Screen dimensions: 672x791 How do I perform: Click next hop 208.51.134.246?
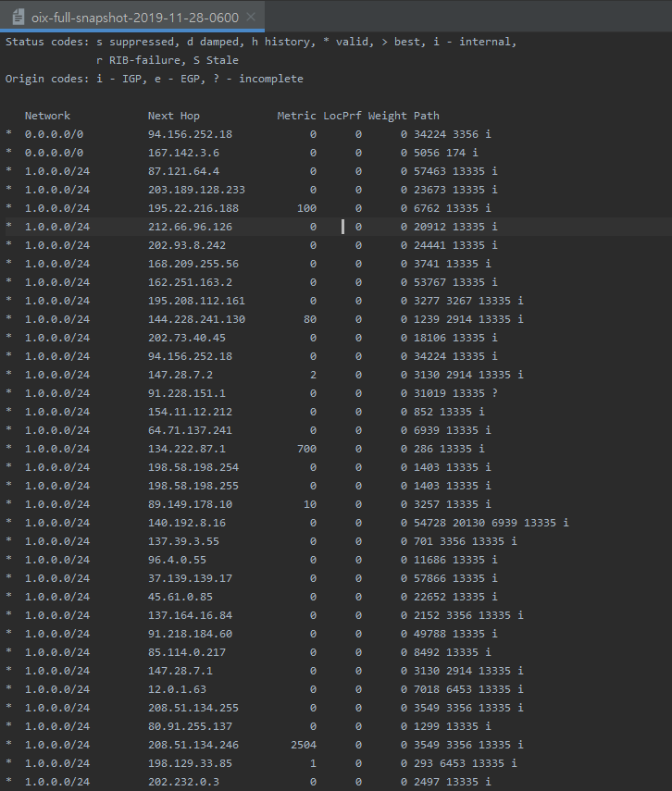pyautogui.click(x=193, y=745)
